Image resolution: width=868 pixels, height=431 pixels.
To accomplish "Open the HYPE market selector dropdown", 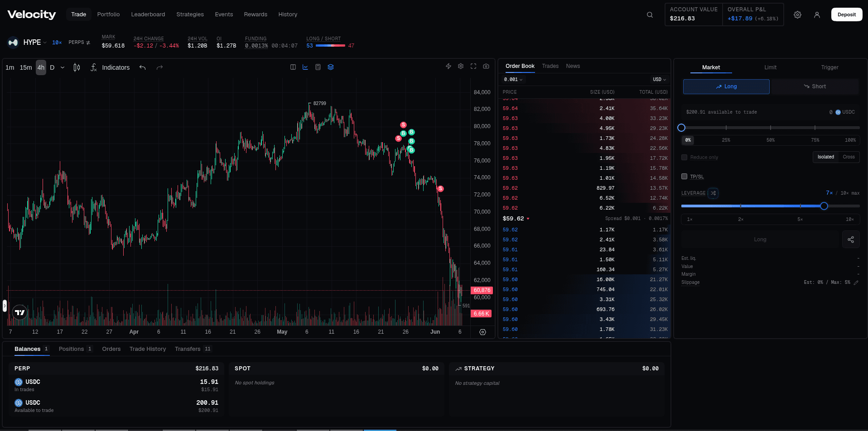I will pos(35,42).
